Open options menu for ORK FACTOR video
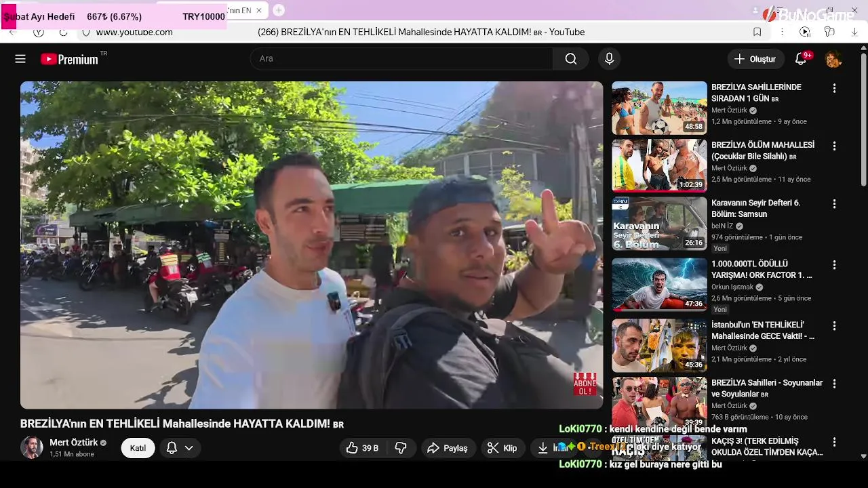Image resolution: width=868 pixels, height=488 pixels. [x=834, y=264]
